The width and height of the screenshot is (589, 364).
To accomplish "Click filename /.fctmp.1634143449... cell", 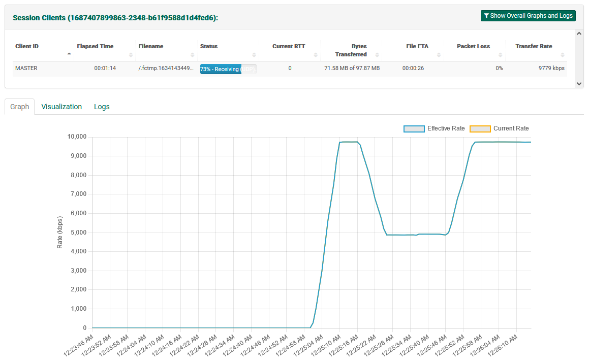I will (x=166, y=69).
